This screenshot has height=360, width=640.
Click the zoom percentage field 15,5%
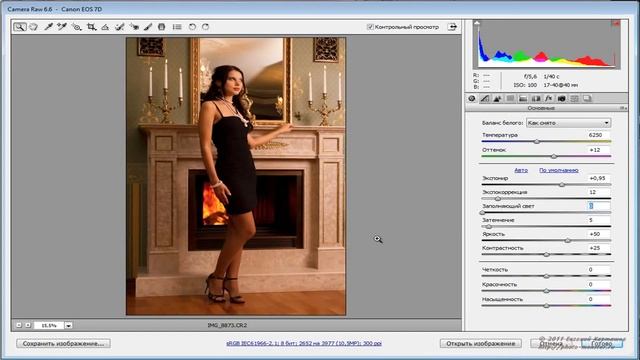(49, 325)
